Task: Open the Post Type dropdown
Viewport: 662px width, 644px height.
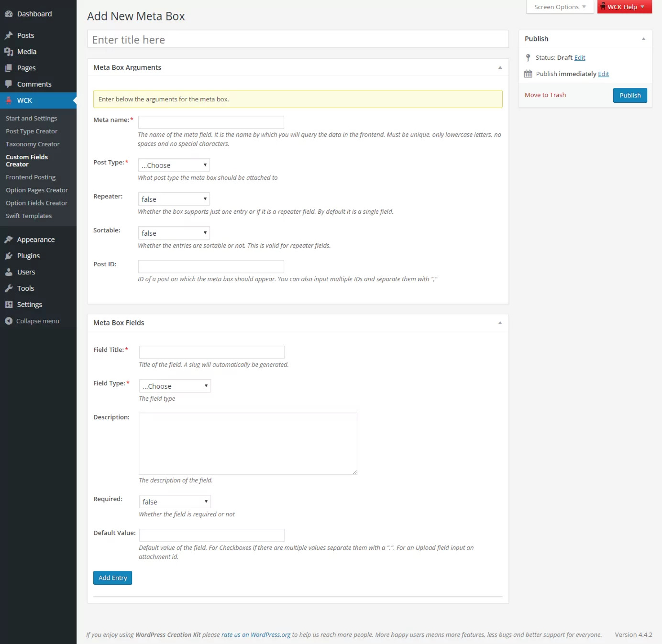Action: pyautogui.click(x=174, y=165)
